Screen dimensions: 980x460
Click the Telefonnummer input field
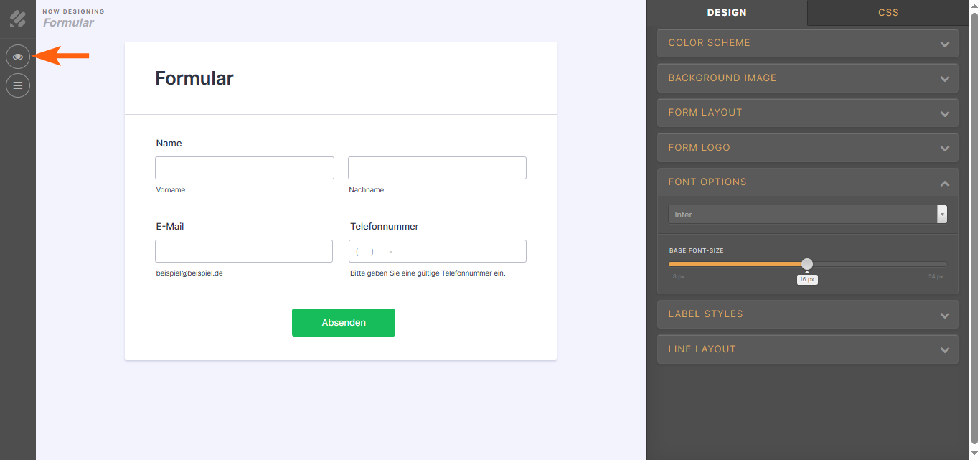tap(438, 251)
